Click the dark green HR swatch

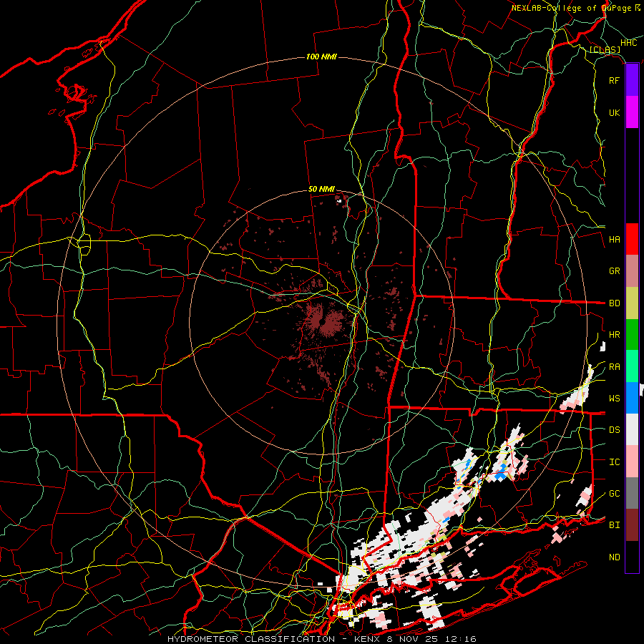point(632,335)
